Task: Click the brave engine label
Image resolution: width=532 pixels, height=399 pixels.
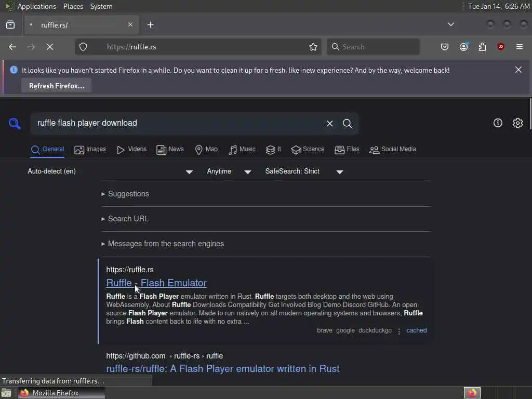Action: pos(324,330)
